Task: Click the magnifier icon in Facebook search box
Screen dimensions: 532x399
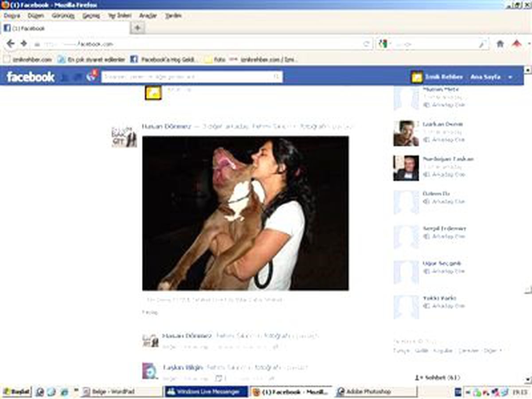Action: pos(276,77)
